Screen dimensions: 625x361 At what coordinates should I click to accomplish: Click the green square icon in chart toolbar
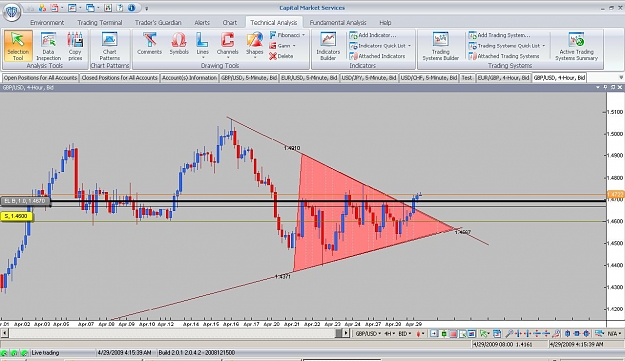[x=444, y=334]
